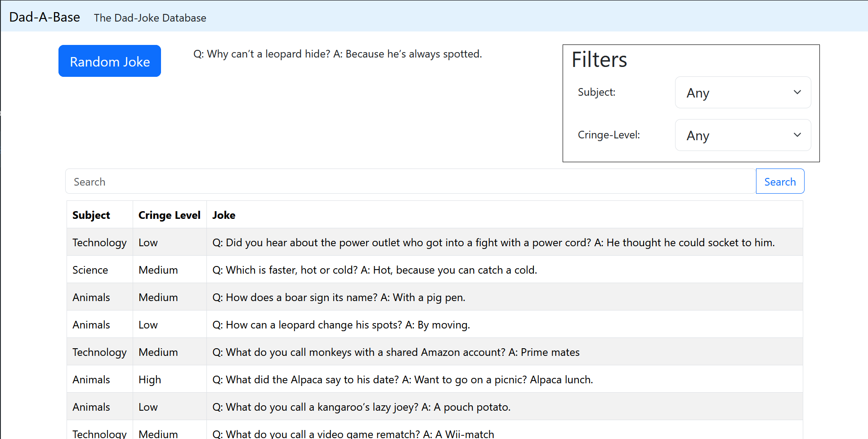Click The Dad-Joke Database tagline
868x439 pixels.
(150, 18)
